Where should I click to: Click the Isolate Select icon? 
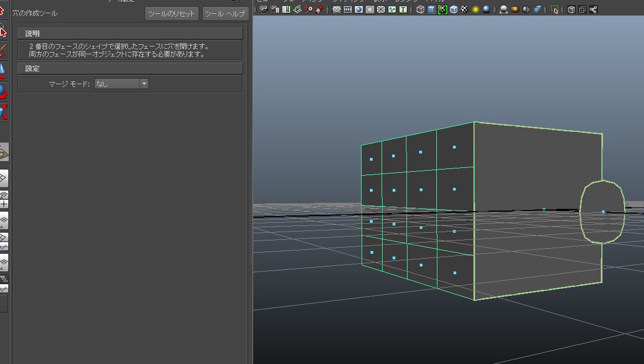[554, 9]
